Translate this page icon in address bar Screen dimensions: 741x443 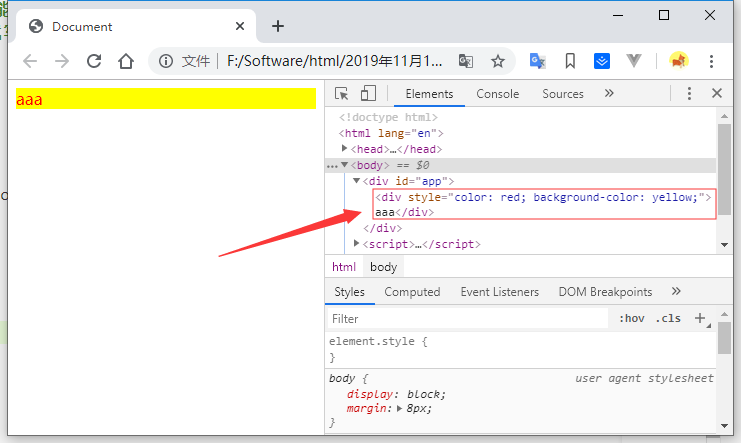pos(465,61)
